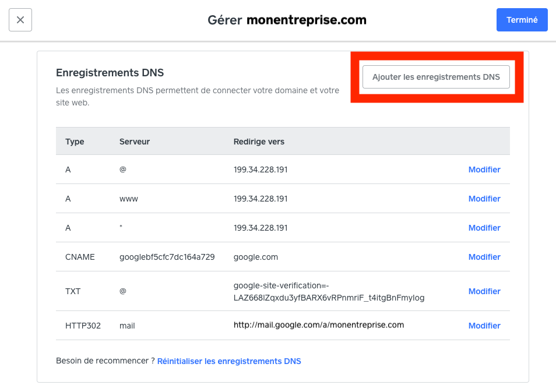Viewport: 556px width, 392px height.
Task: Select the TXT type cell
Action: (x=73, y=291)
